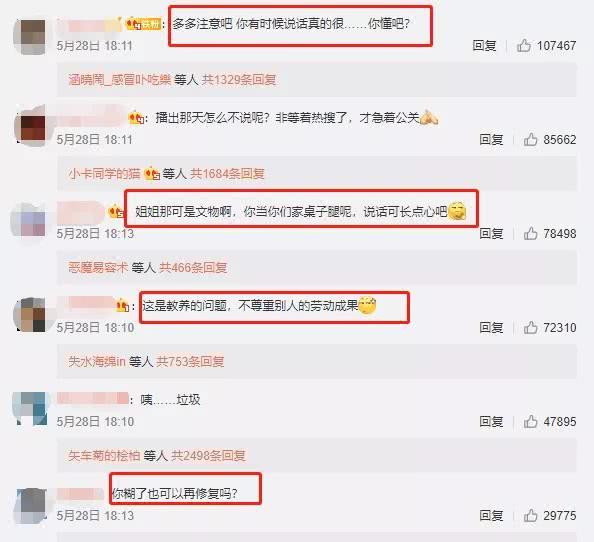Click thumbs-up next to 29775
The height and width of the screenshot is (542, 594).
coord(531,515)
